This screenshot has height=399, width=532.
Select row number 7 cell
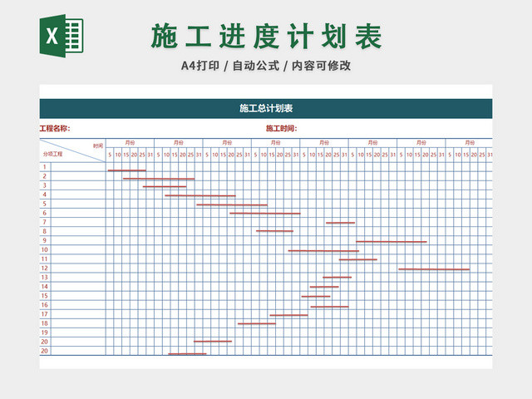coord(45,222)
